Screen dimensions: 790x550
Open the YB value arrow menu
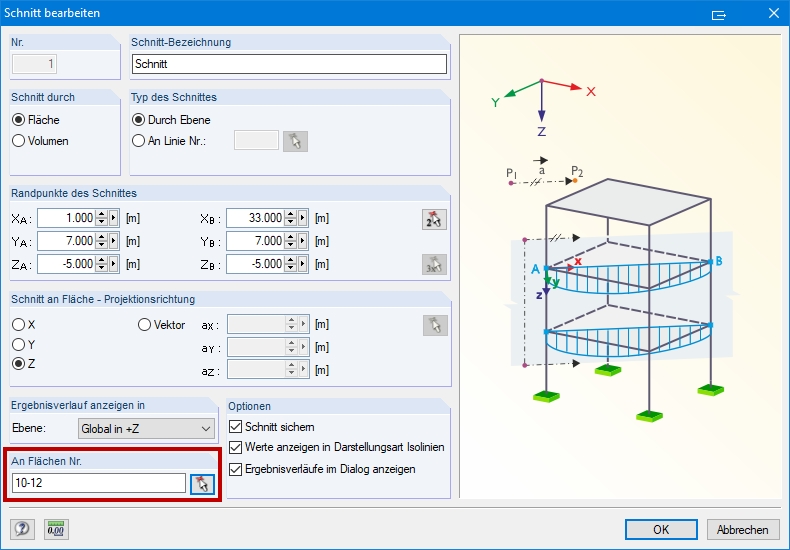[x=303, y=241]
